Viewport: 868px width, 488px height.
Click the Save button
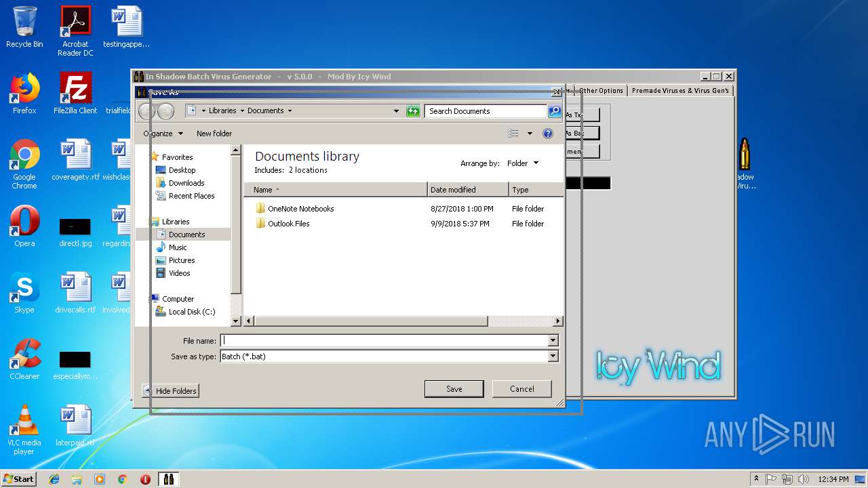point(454,389)
